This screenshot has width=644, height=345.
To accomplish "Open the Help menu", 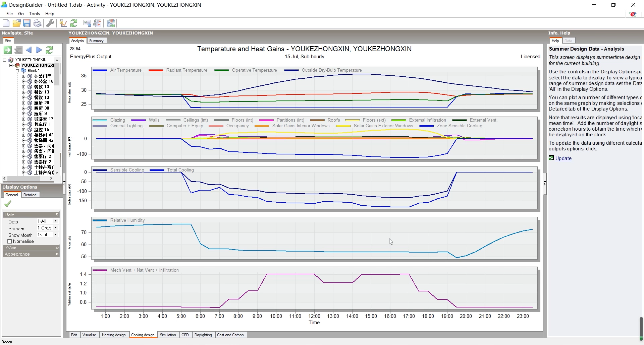I will tap(50, 14).
